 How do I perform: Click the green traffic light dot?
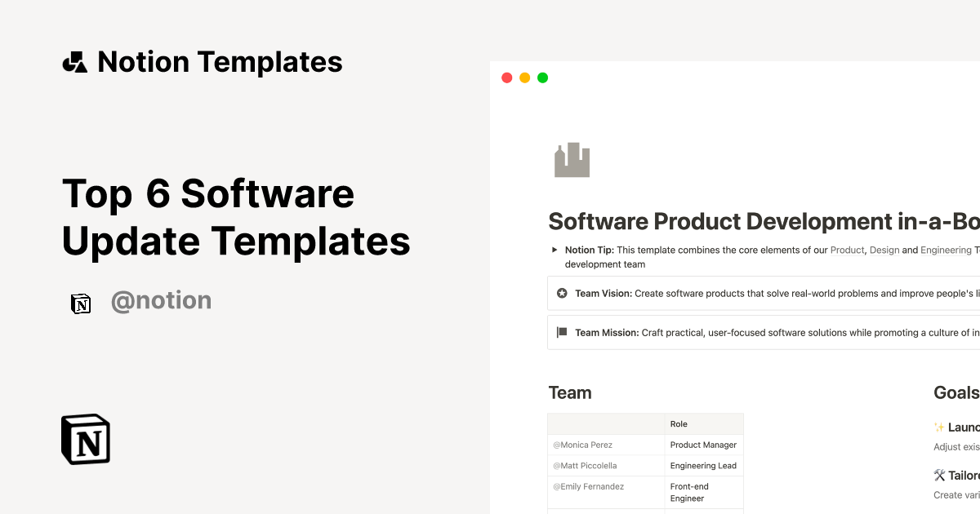click(542, 77)
